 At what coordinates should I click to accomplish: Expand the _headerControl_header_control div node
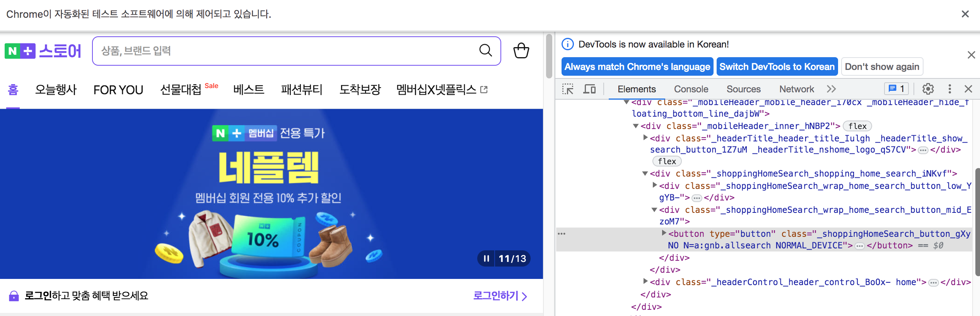pyautogui.click(x=645, y=281)
